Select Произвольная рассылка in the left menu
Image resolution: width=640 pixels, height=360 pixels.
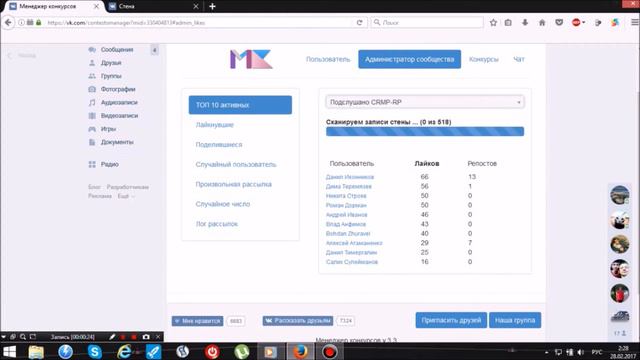coord(233,184)
